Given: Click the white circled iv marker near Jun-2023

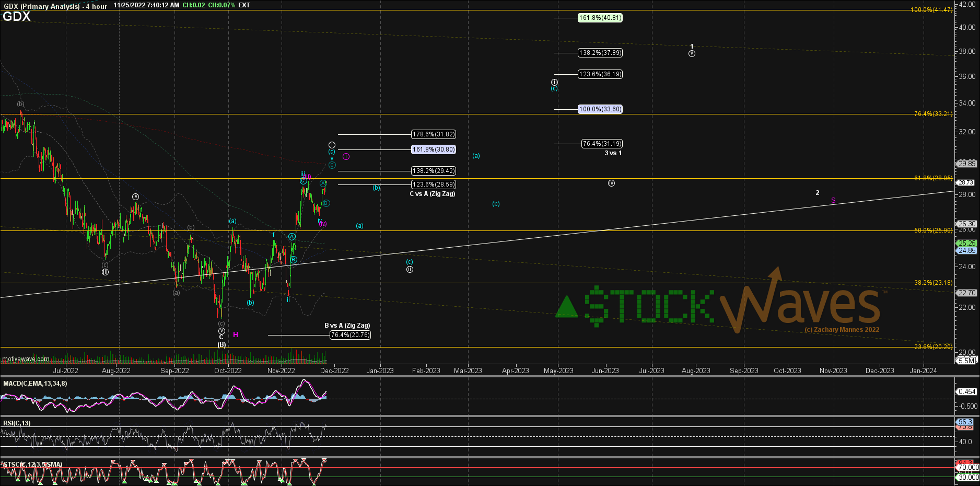Looking at the screenshot, I should click(x=611, y=183).
